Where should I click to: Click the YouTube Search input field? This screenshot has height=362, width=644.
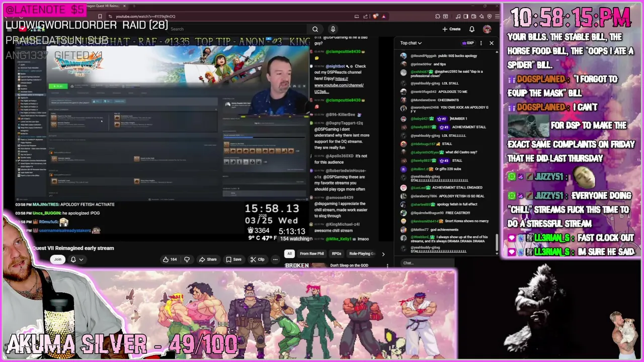pos(236,29)
